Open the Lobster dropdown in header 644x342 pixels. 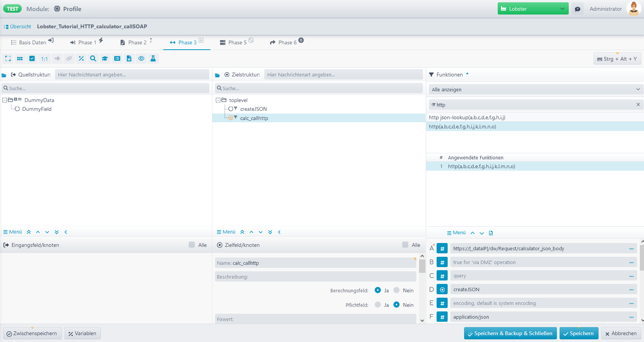click(533, 9)
